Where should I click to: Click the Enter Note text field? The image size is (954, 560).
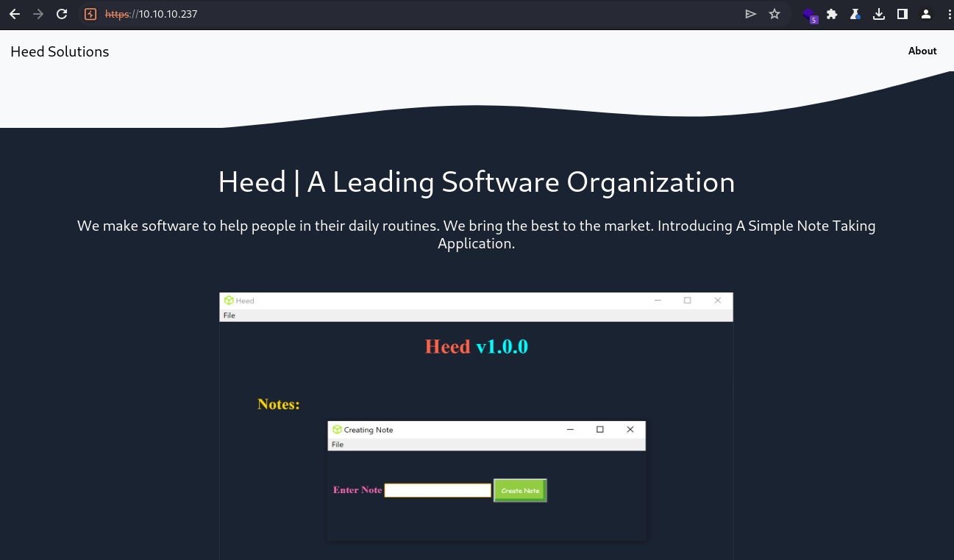point(438,490)
